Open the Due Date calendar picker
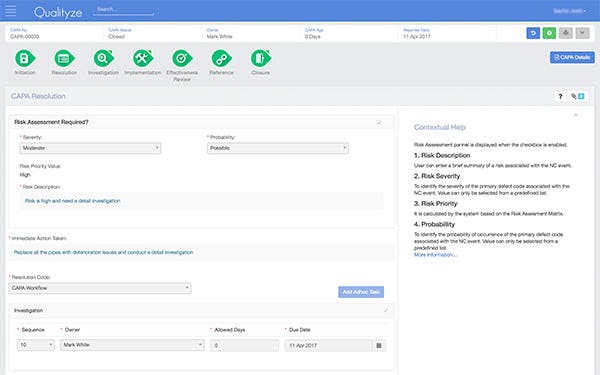This screenshot has width=600, height=375. (379, 346)
